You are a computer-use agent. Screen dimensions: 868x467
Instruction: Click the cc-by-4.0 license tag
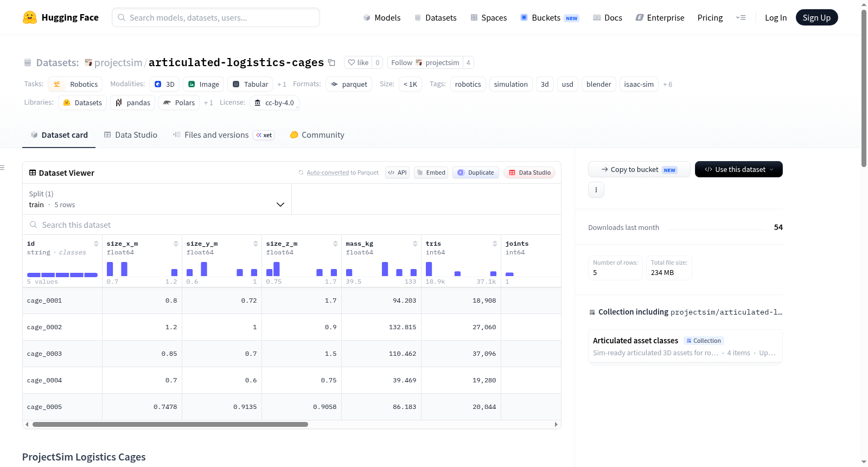point(275,103)
